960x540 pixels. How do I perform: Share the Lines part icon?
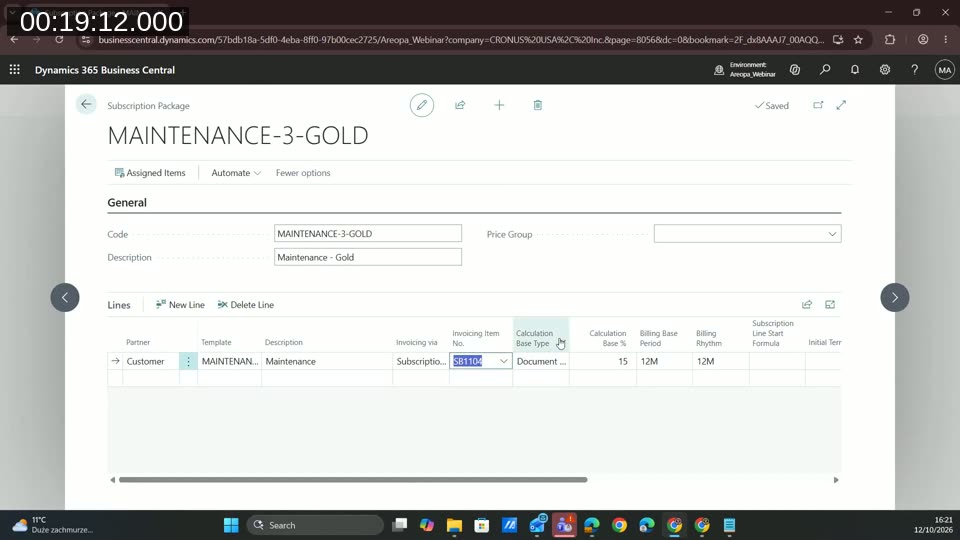click(x=807, y=305)
